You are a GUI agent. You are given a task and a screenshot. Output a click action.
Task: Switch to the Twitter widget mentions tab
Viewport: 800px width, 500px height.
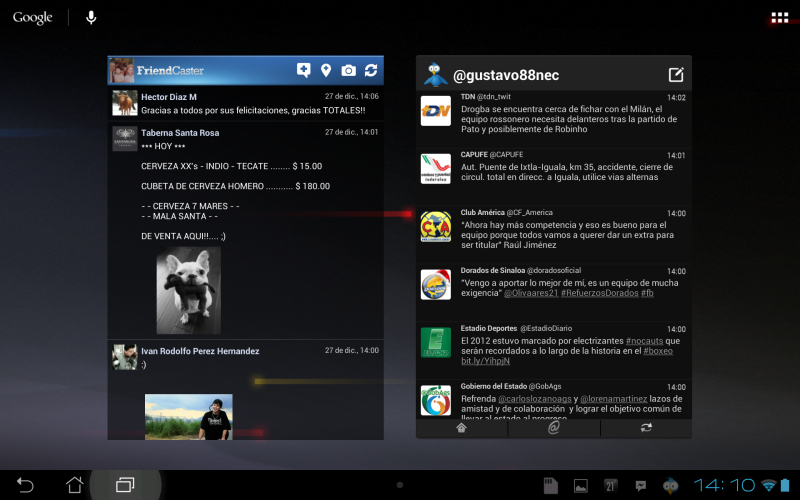click(x=553, y=428)
